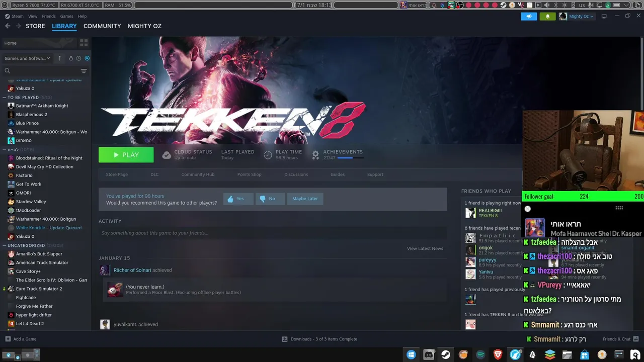Image resolution: width=644 pixels, height=362 pixels.
Task: Toggle the Linux penguin compatibility filter
Action: point(71,58)
